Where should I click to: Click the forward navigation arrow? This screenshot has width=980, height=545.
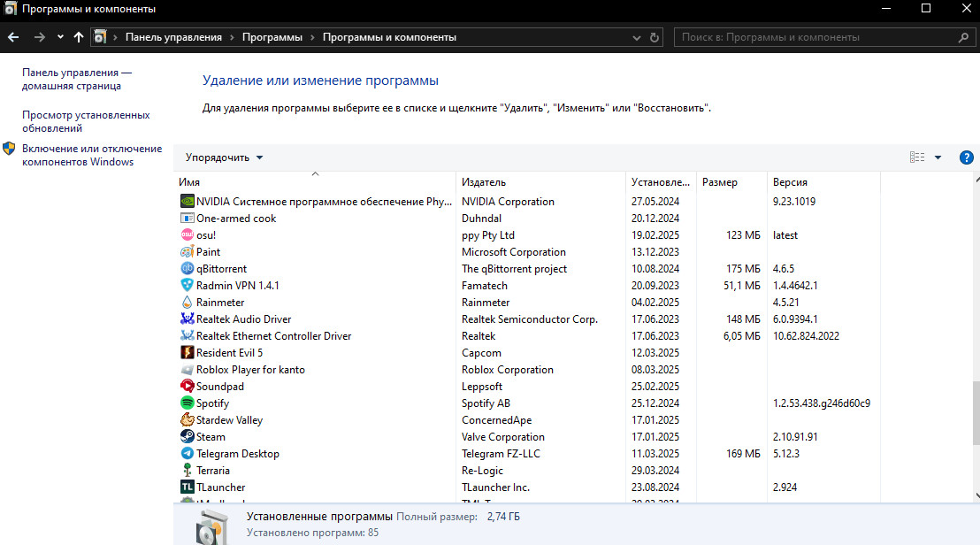tap(40, 37)
